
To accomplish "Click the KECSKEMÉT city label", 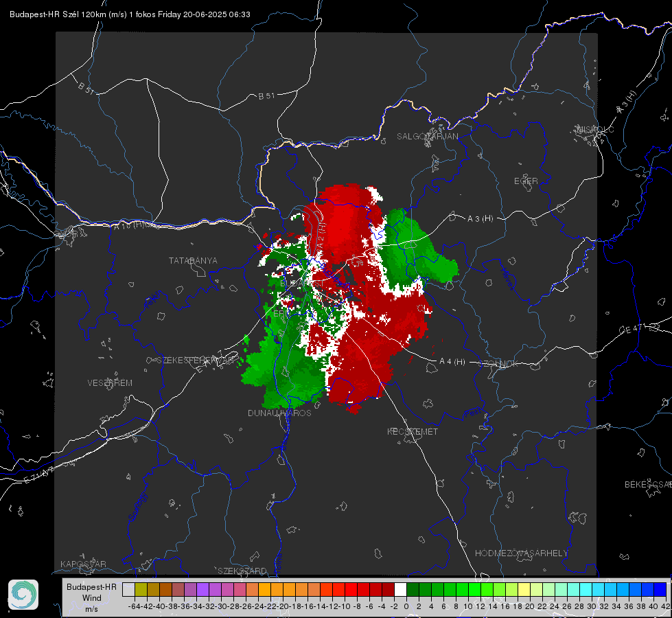I will (x=413, y=431).
